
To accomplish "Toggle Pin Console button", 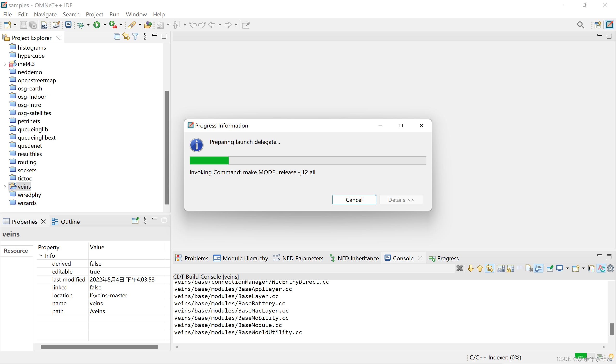I will [x=550, y=268].
